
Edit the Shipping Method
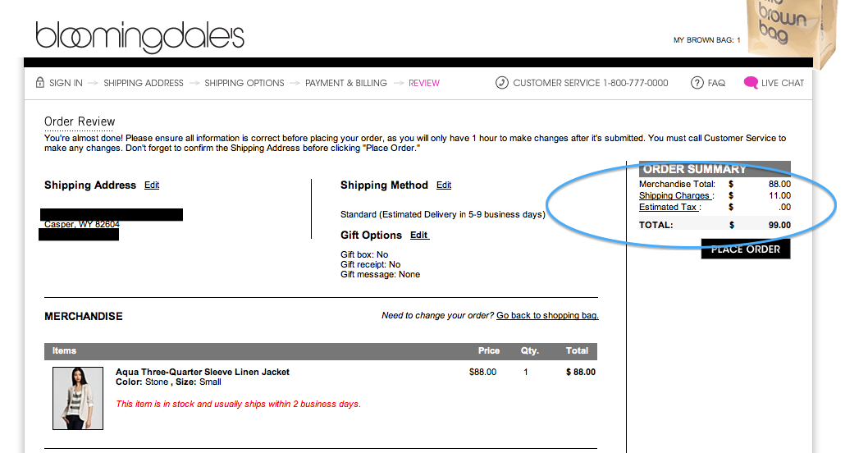click(x=444, y=185)
